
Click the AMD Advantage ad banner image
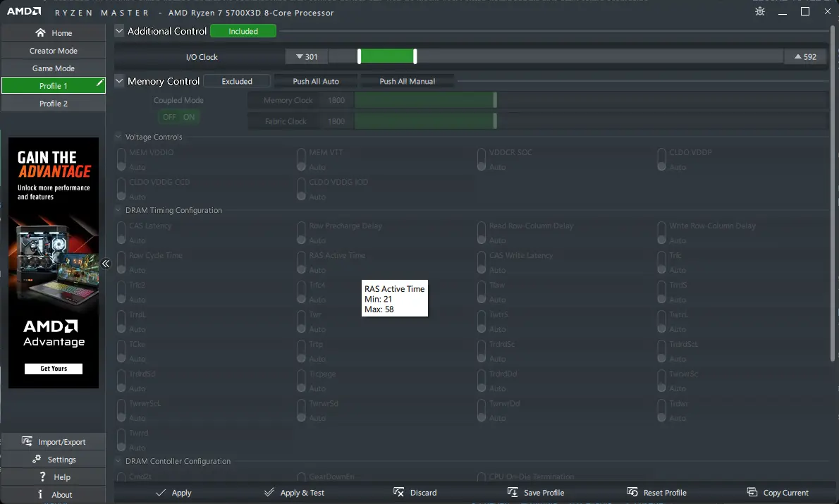54,263
